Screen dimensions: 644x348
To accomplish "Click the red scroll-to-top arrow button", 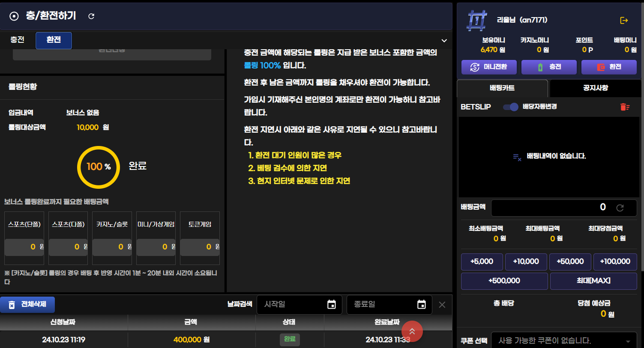I will [x=412, y=331].
